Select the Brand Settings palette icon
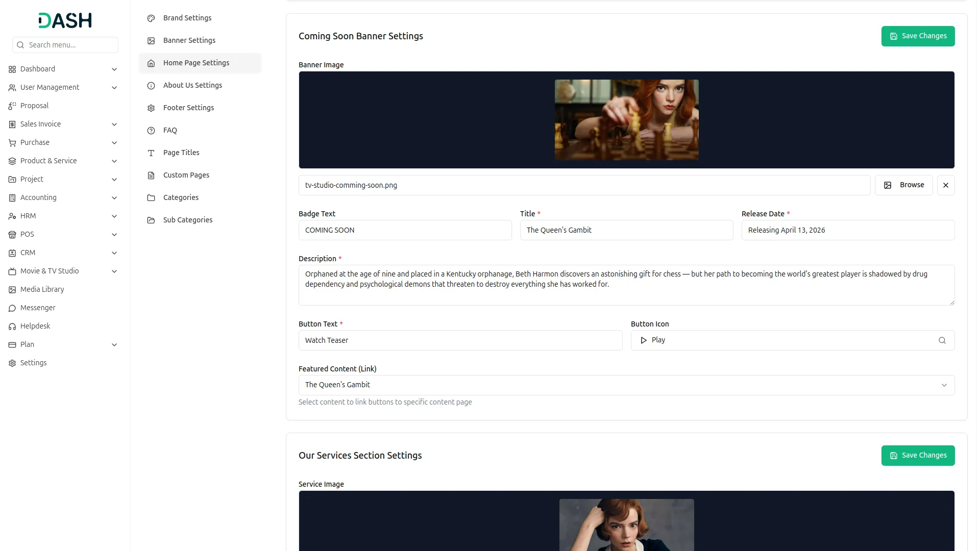Image resolution: width=980 pixels, height=551 pixels. [x=151, y=18]
